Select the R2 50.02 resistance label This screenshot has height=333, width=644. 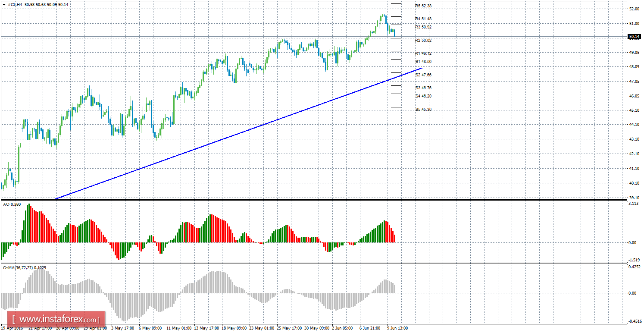tap(423, 41)
